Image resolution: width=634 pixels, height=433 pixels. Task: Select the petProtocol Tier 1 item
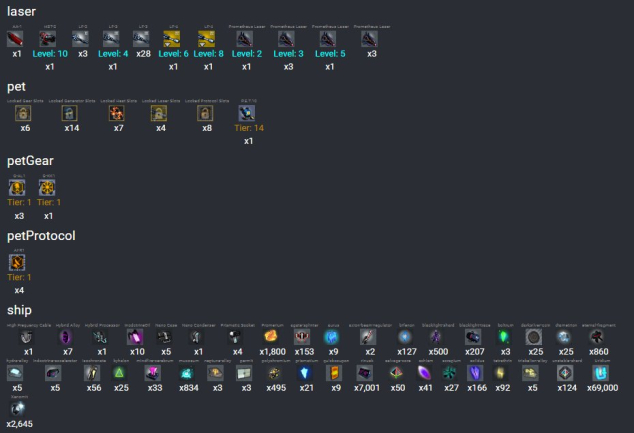pos(19,262)
